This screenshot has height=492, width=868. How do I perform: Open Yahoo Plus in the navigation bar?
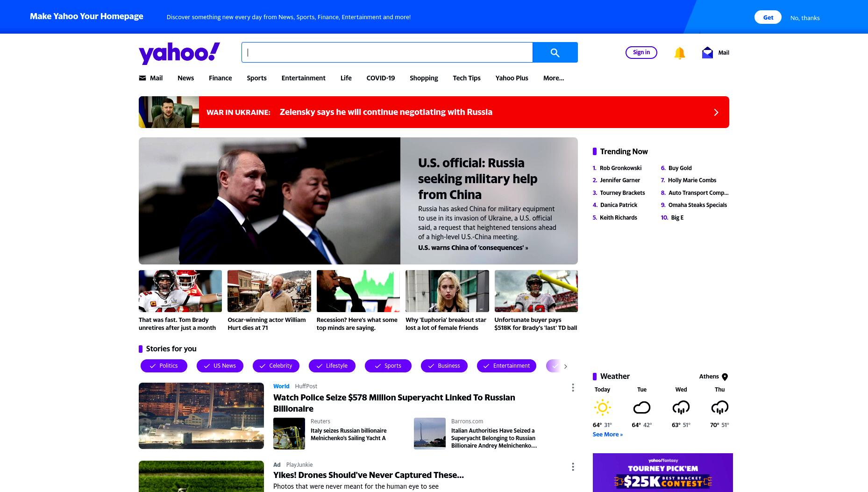512,78
